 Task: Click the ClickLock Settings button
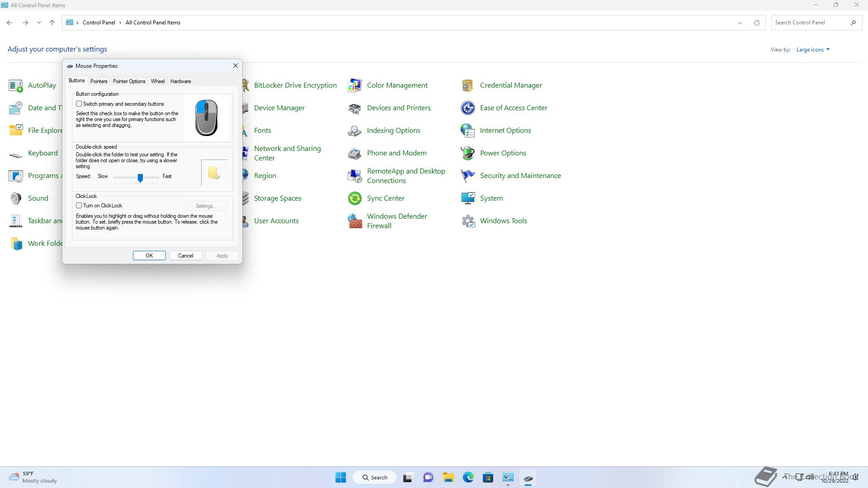pos(206,206)
